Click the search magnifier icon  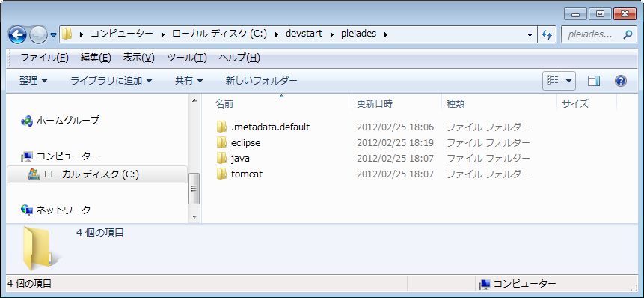tap(627, 34)
